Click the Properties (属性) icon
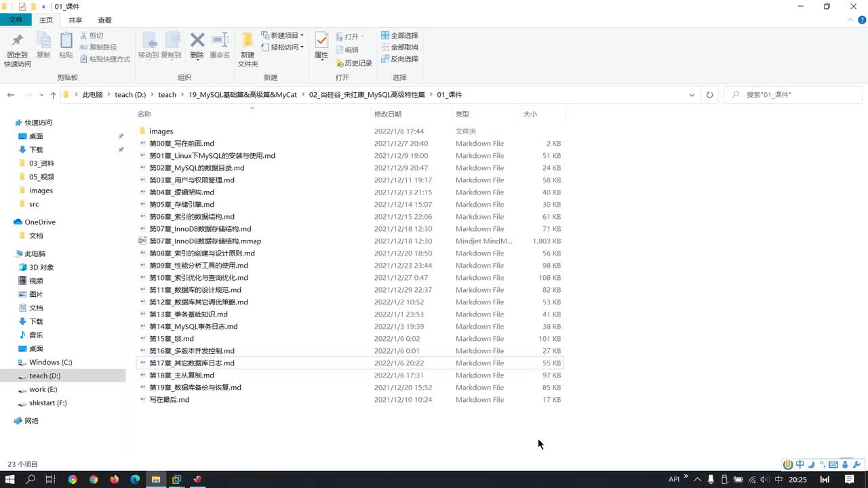Screen dimensions: 868x488 tap(321, 41)
